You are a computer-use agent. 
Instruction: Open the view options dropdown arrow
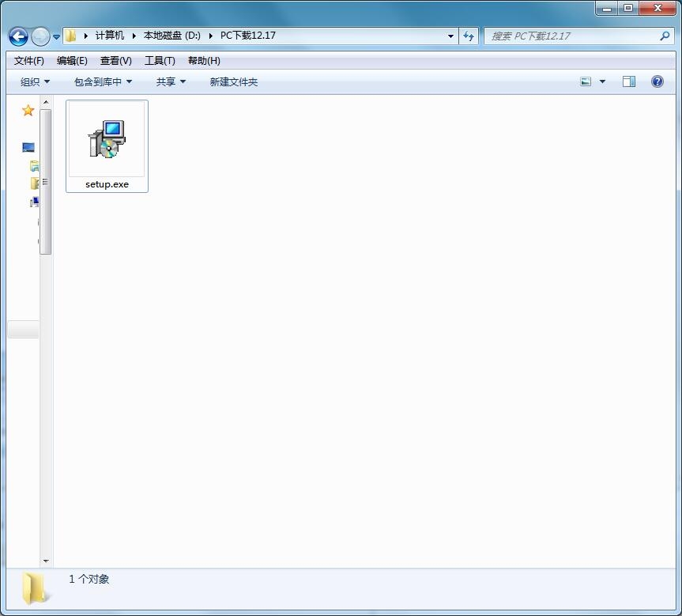pyautogui.click(x=602, y=81)
